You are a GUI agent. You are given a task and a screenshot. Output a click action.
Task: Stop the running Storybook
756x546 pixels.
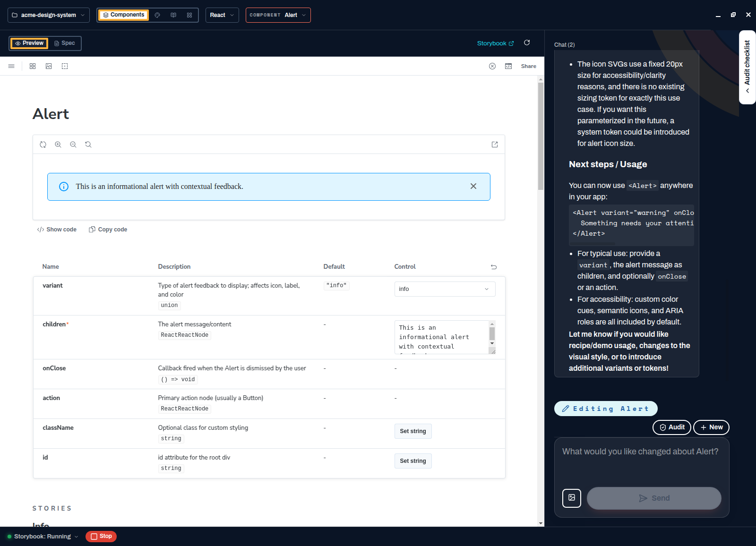click(x=101, y=537)
